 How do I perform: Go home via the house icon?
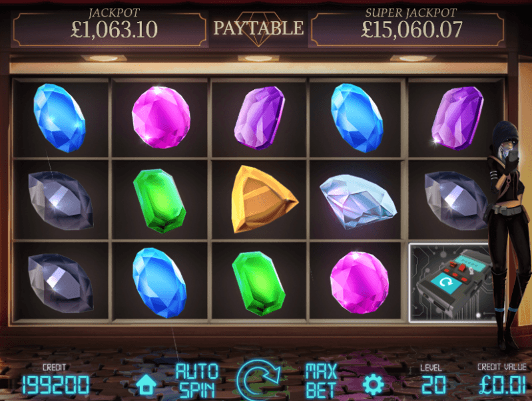(146, 385)
